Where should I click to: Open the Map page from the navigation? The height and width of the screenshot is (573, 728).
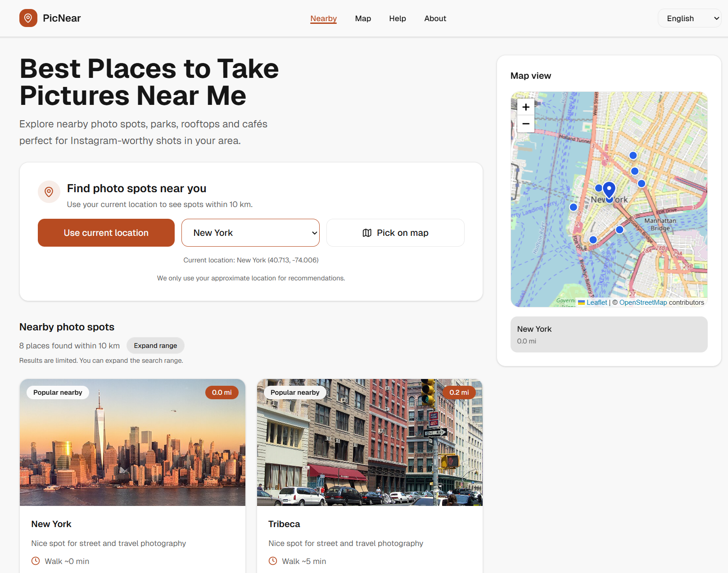click(x=363, y=18)
